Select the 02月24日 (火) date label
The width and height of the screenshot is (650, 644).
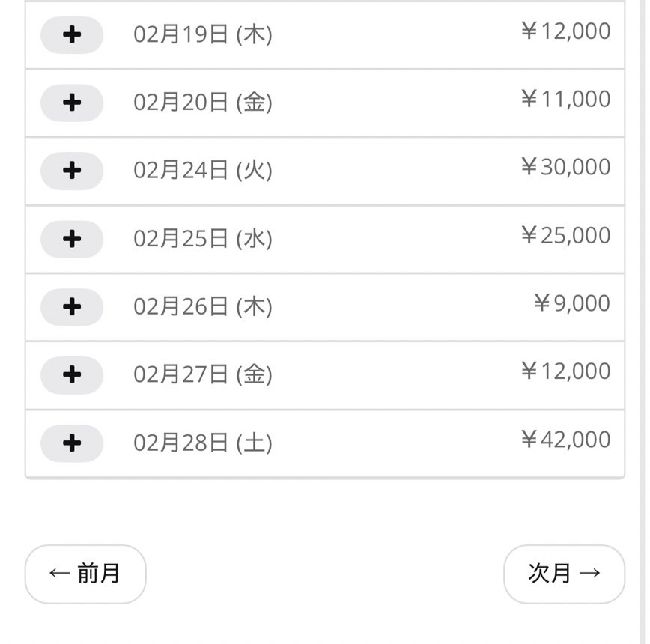point(203,171)
